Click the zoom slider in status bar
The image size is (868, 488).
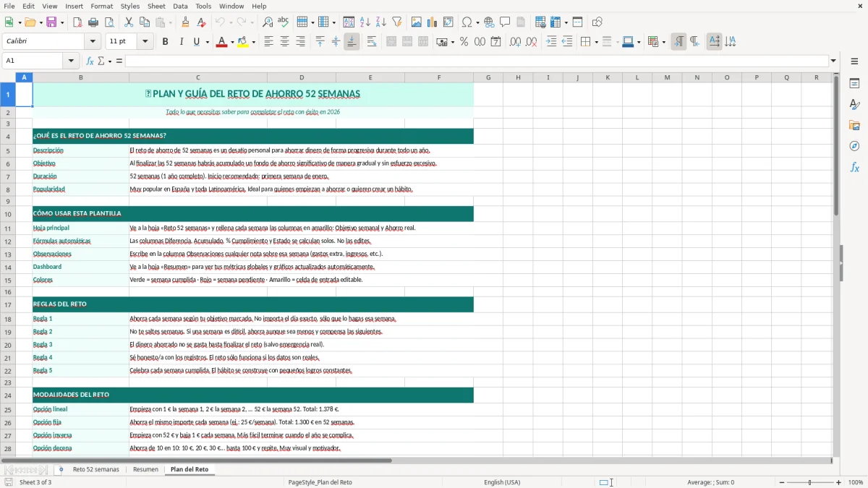tap(809, 482)
